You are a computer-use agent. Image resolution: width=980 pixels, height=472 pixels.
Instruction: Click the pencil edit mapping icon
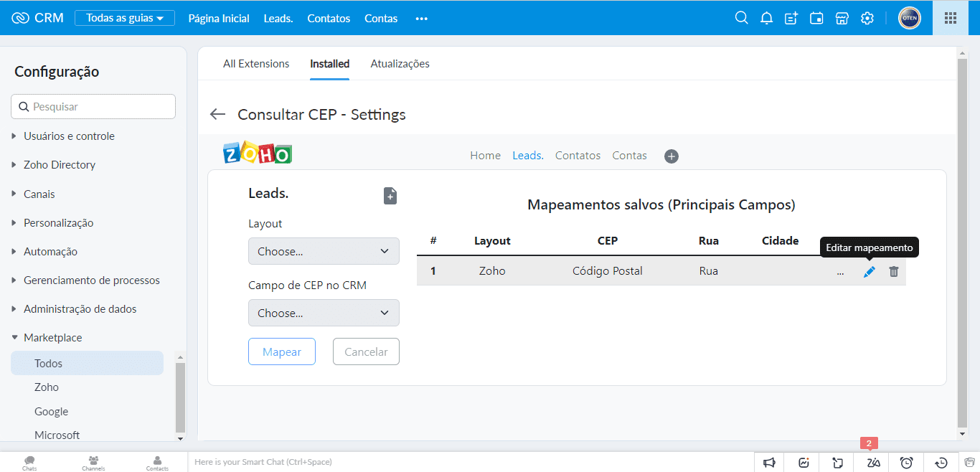coord(869,272)
